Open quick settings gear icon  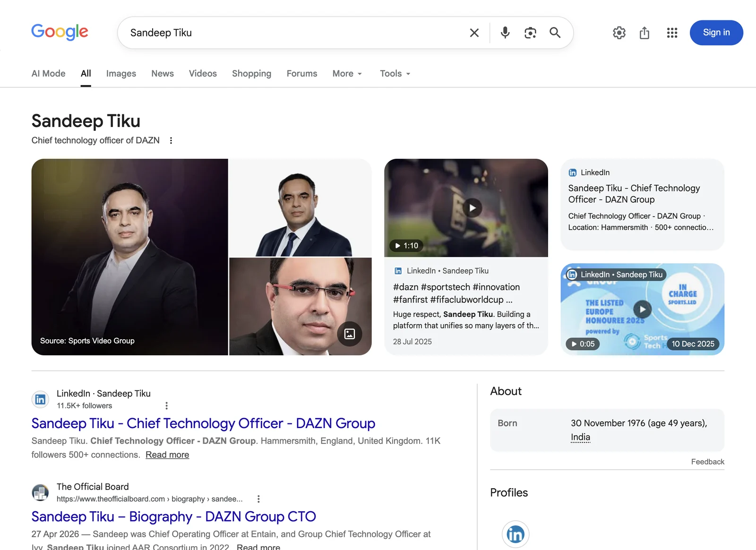click(619, 33)
